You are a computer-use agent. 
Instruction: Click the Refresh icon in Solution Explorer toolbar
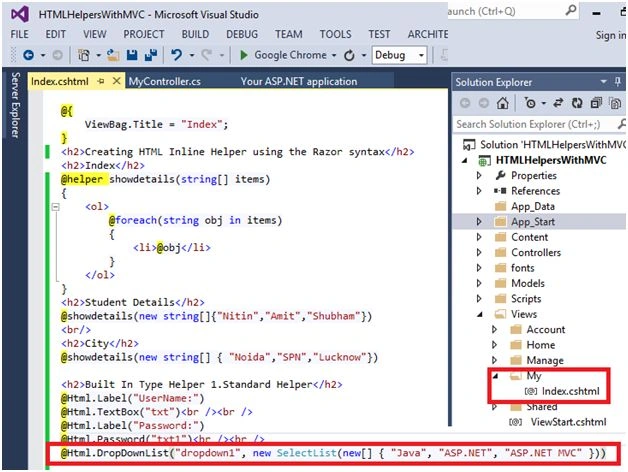tap(577, 103)
